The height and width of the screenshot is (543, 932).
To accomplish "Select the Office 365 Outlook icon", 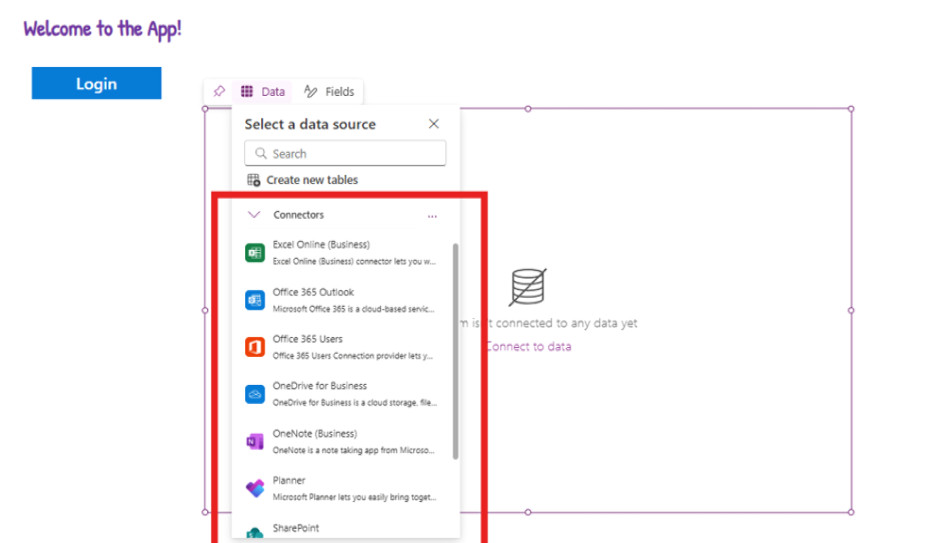I will pos(255,300).
